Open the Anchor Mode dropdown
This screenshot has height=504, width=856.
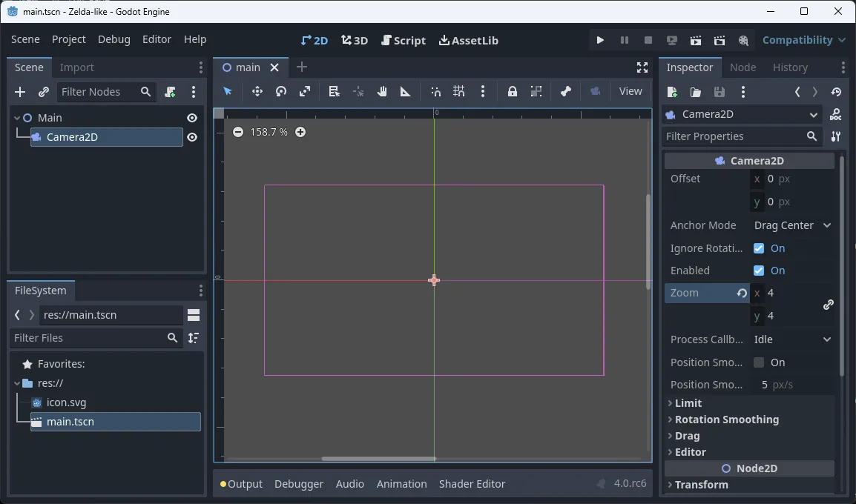792,225
